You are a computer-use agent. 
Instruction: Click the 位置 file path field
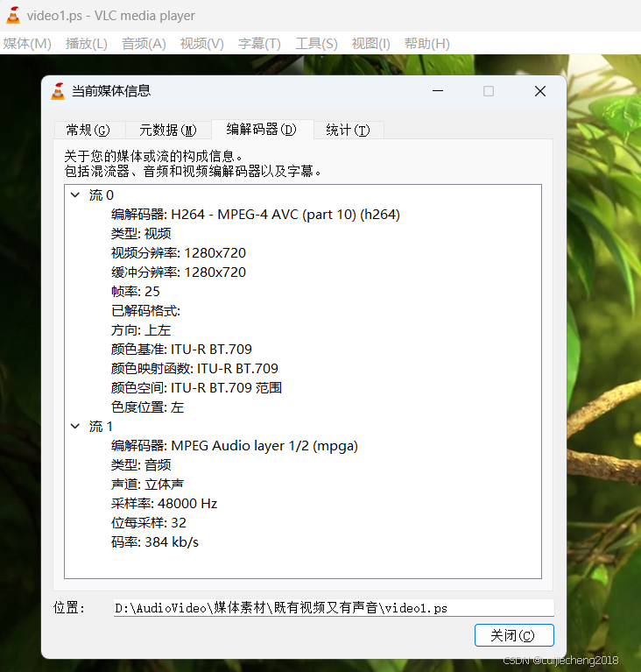[334, 608]
